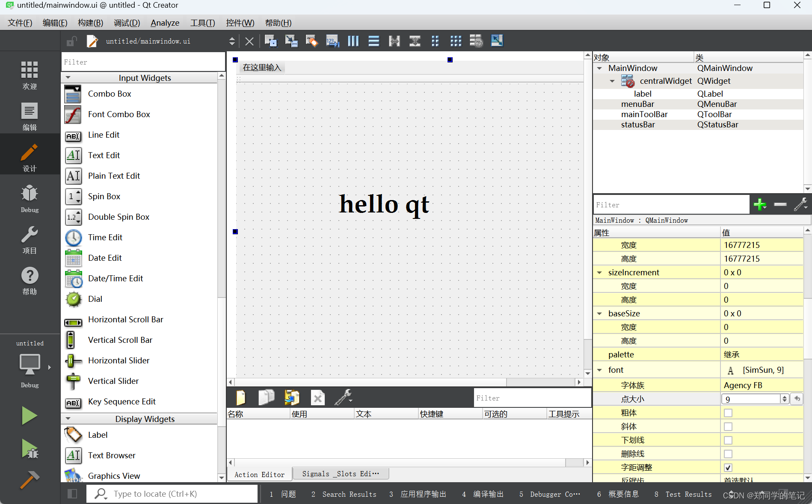Open the 调试(D) menu

click(x=127, y=23)
